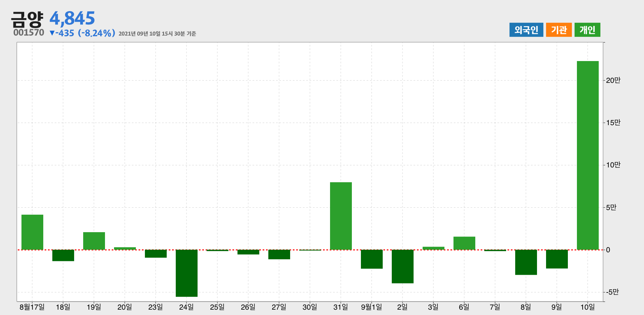This screenshot has width=644, height=315.
Task: Click the 15만 y-axis label
Action: click(613, 122)
